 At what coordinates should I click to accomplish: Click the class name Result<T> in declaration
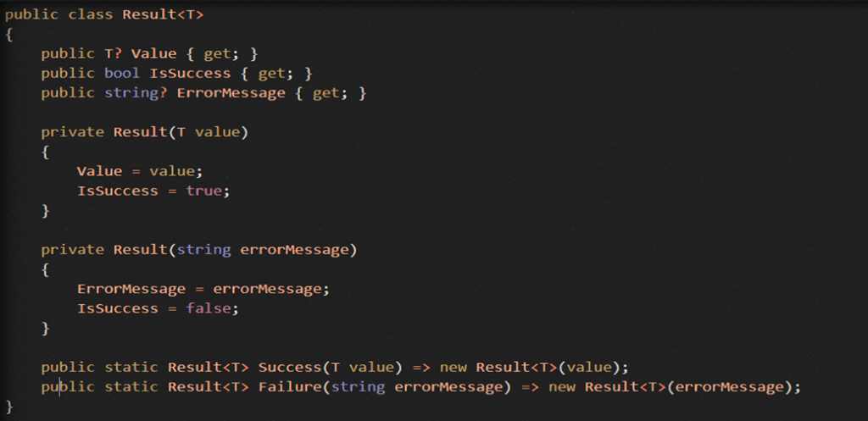pos(163,14)
